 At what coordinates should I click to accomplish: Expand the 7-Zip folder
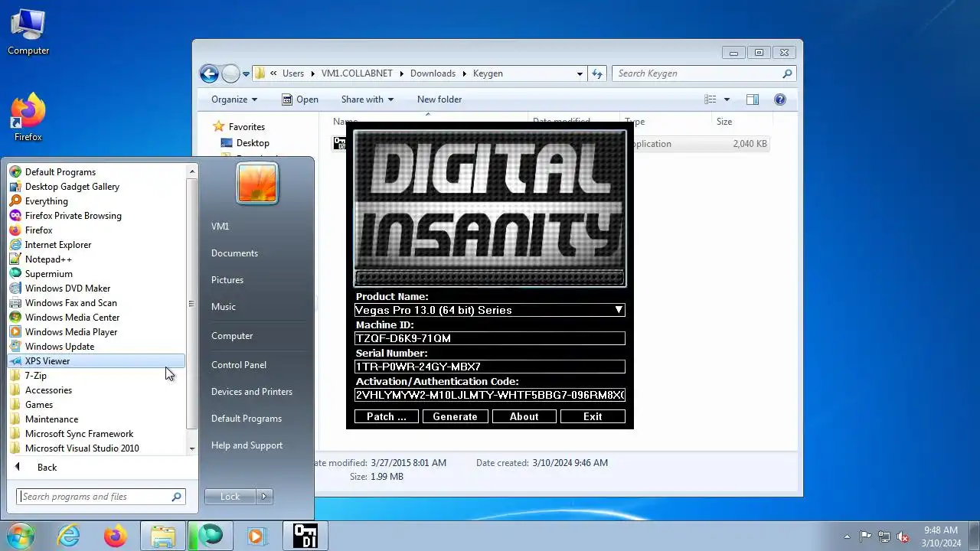coord(96,376)
